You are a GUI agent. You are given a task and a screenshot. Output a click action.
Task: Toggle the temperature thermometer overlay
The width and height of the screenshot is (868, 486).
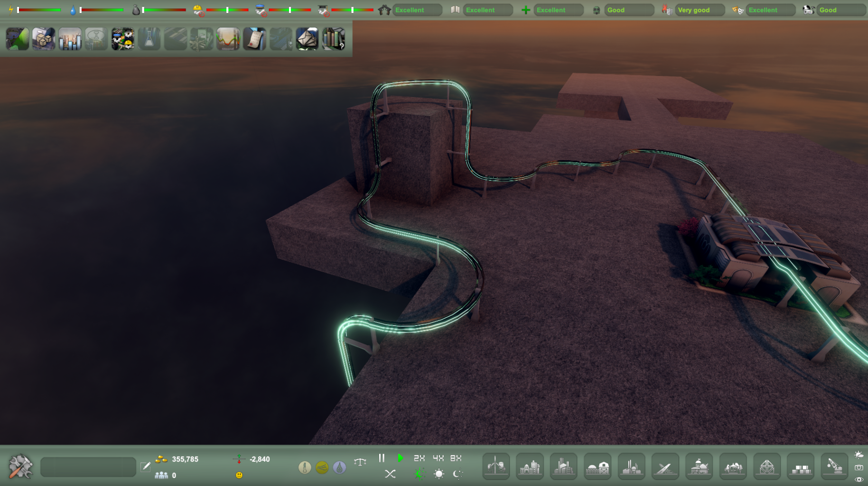click(x=305, y=468)
